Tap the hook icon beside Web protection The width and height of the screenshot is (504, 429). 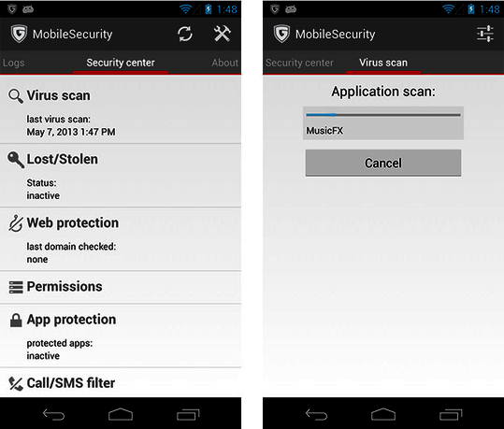pos(15,223)
